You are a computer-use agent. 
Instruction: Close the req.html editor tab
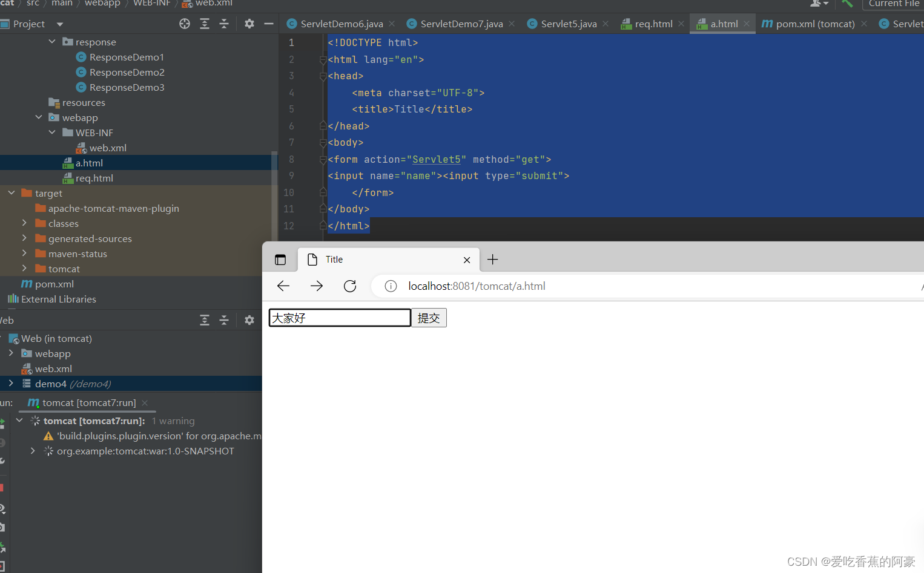681,24
